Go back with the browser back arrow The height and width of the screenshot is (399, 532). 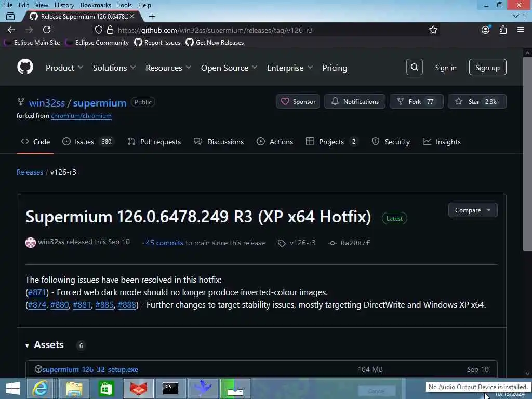11,30
